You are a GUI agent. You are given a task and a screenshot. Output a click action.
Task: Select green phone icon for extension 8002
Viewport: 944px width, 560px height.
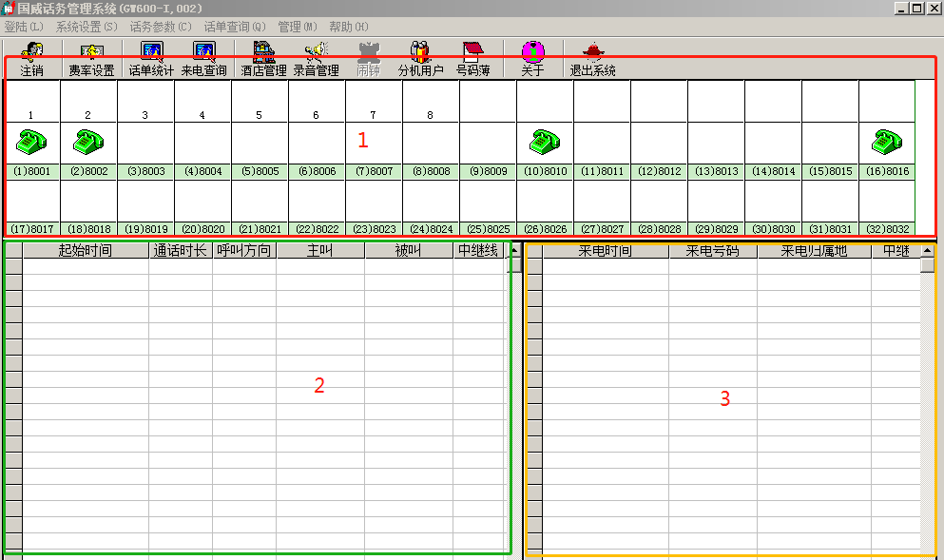88,142
